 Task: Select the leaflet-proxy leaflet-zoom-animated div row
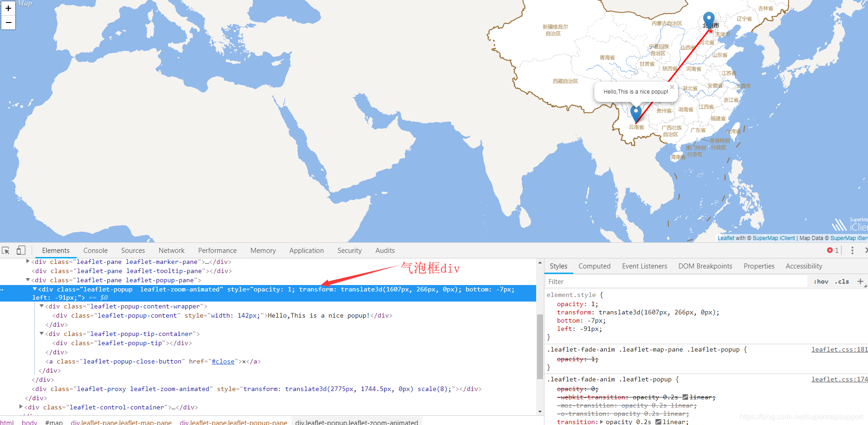[x=256, y=389]
